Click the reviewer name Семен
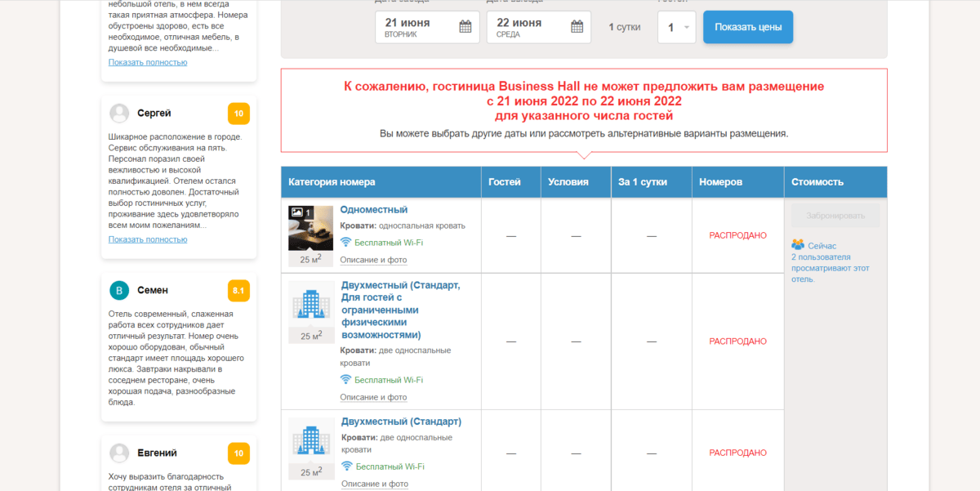Viewport: 980px width, 491px height. pos(153,290)
